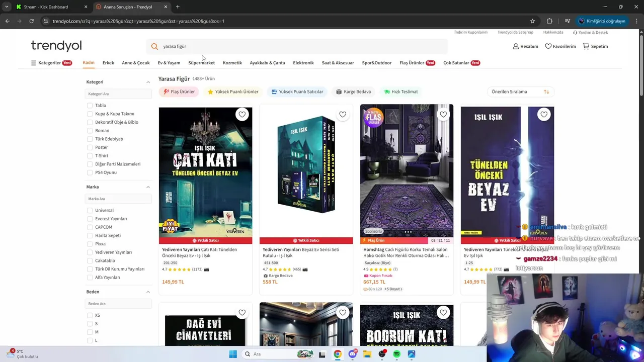This screenshot has height=362, width=644.
Task: Bookmark this page with star icon
Action: [x=532, y=21]
